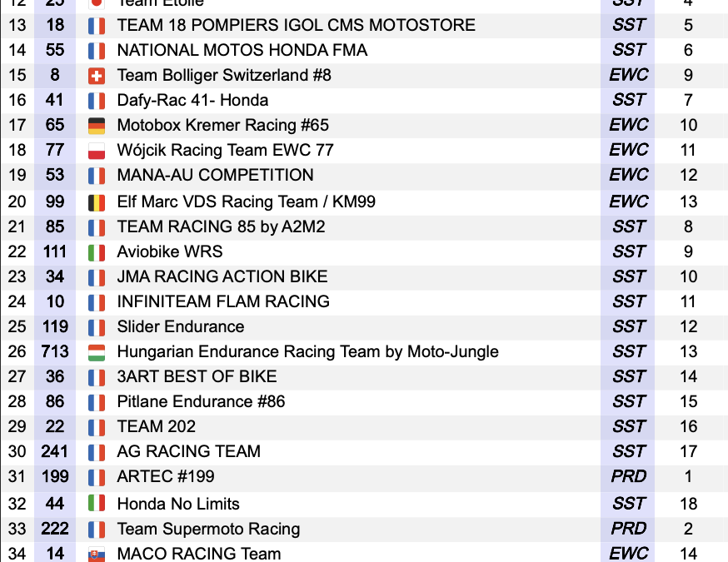The image size is (728, 562).
Task: Click the Slovak flag beside MACO RACING Team
Action: (97, 555)
